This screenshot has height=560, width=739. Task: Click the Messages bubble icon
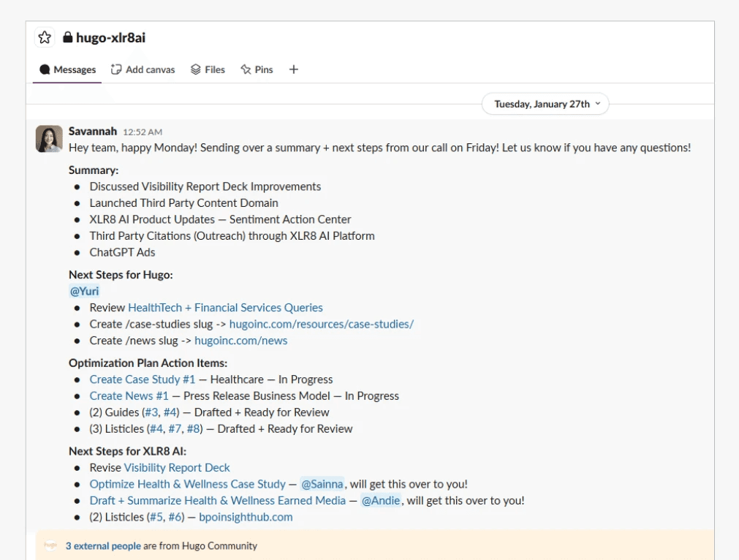tap(46, 69)
